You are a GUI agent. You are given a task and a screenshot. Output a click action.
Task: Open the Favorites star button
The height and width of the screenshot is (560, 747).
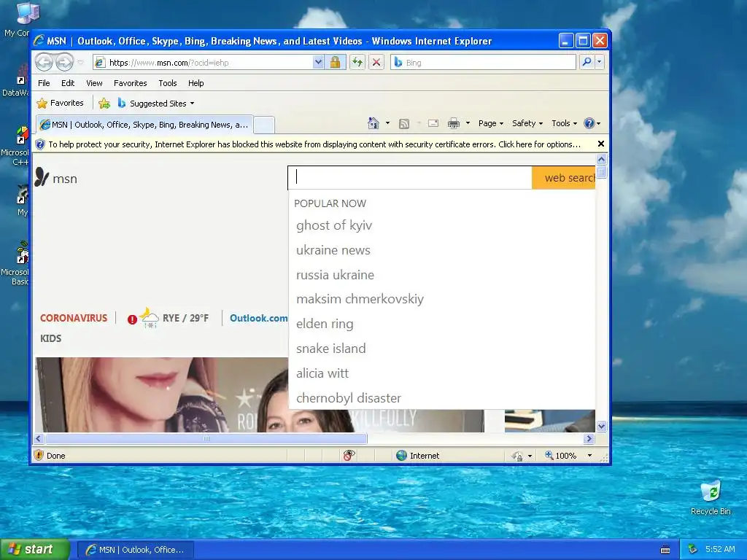point(61,103)
